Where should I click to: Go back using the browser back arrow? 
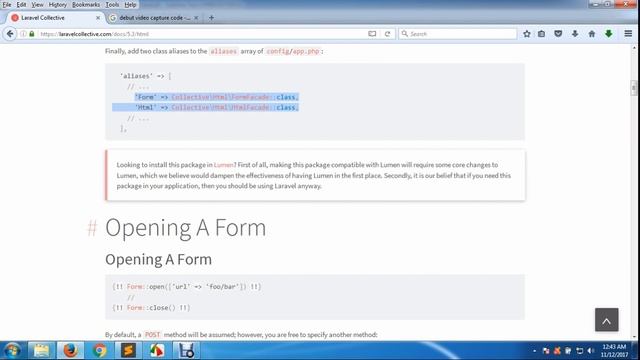pos(10,34)
